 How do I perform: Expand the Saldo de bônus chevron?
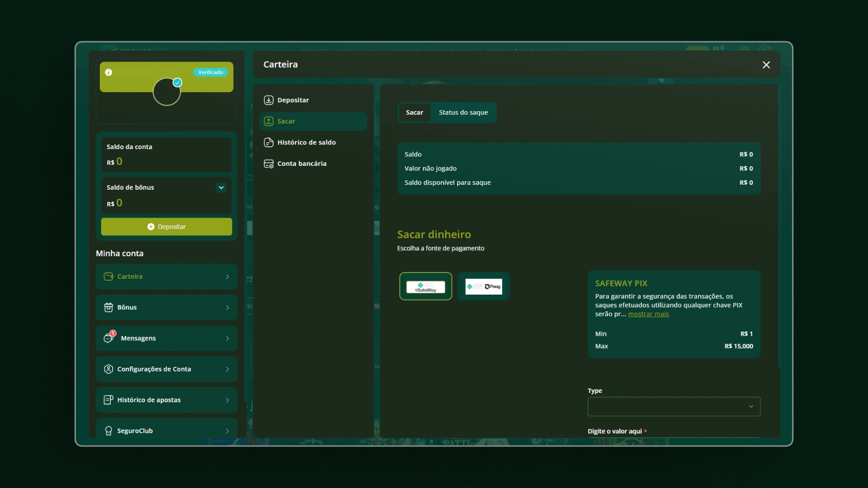coord(221,188)
